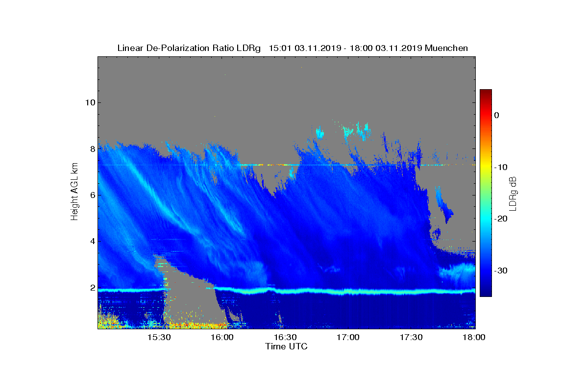Click the 'Muenchen' location in the title
Screen dimensions: 588x392
click(446, 48)
